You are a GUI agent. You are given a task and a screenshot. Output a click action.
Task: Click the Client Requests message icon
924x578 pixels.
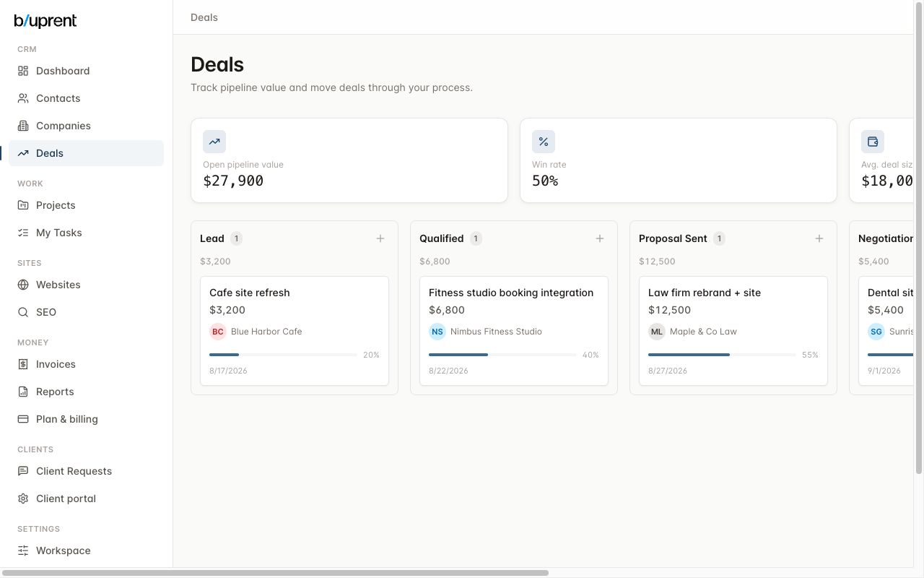(x=23, y=471)
